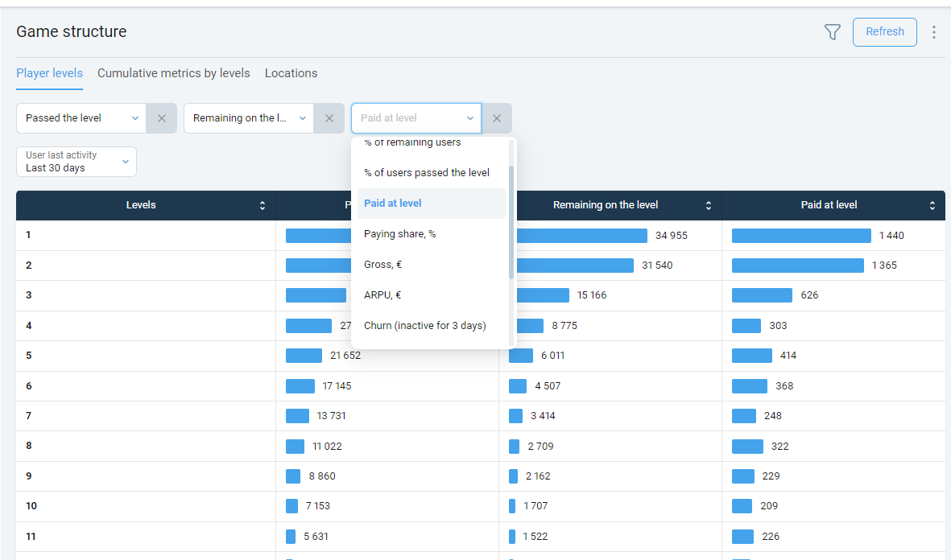Switch to Cumulative metrics by levels tab
The height and width of the screenshot is (560, 951).
174,73
